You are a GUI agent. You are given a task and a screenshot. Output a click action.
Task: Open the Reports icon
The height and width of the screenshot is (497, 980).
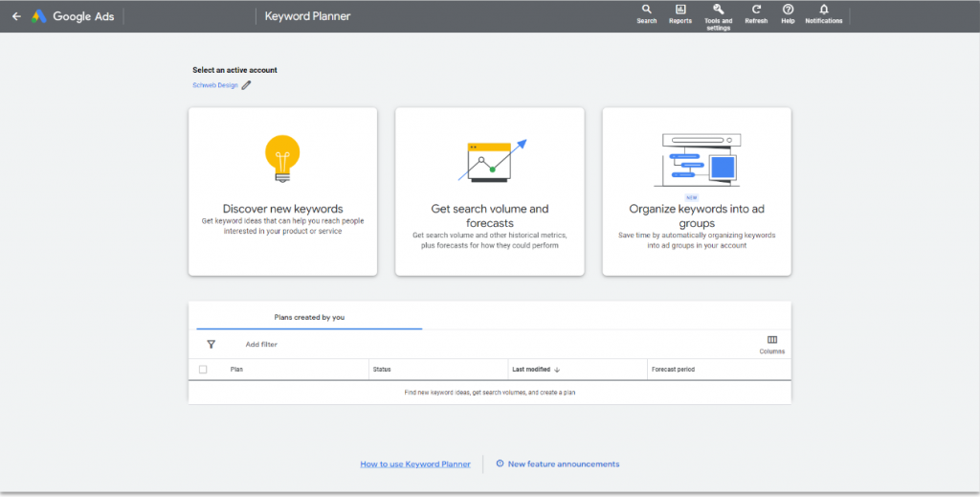pyautogui.click(x=680, y=10)
